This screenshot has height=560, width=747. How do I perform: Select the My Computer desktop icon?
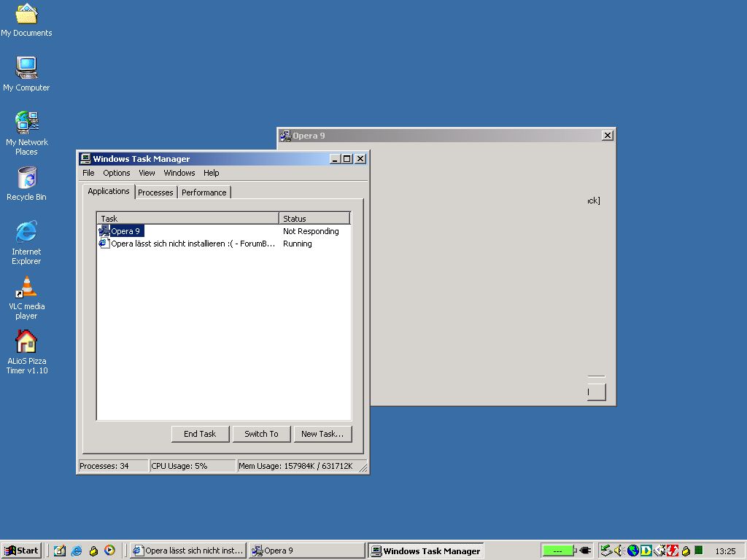tap(26, 74)
